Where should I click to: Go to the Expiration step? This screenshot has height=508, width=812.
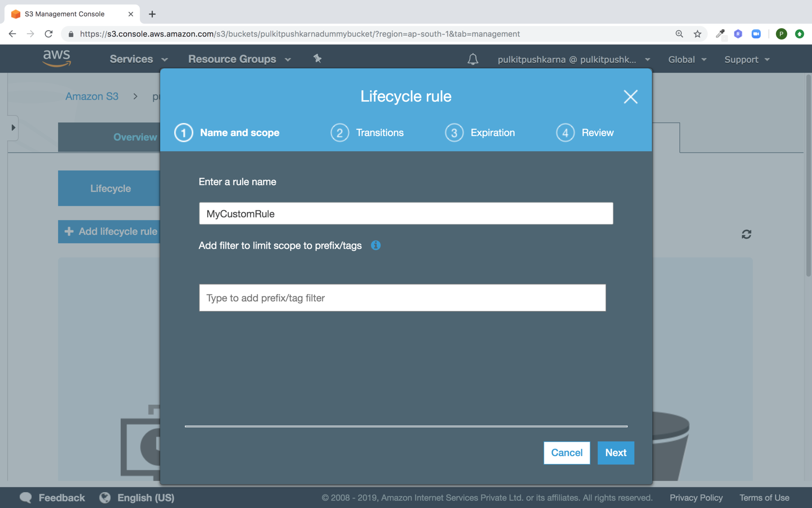coord(480,132)
